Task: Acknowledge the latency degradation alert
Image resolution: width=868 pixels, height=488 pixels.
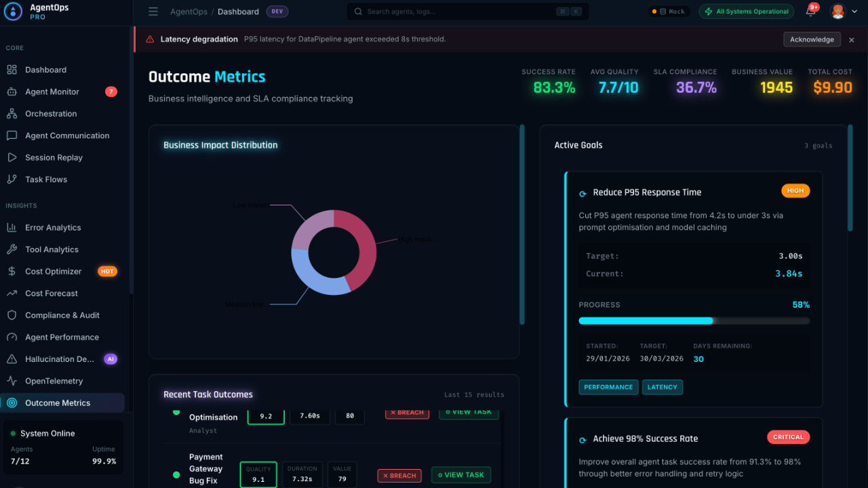Action: [x=812, y=39]
